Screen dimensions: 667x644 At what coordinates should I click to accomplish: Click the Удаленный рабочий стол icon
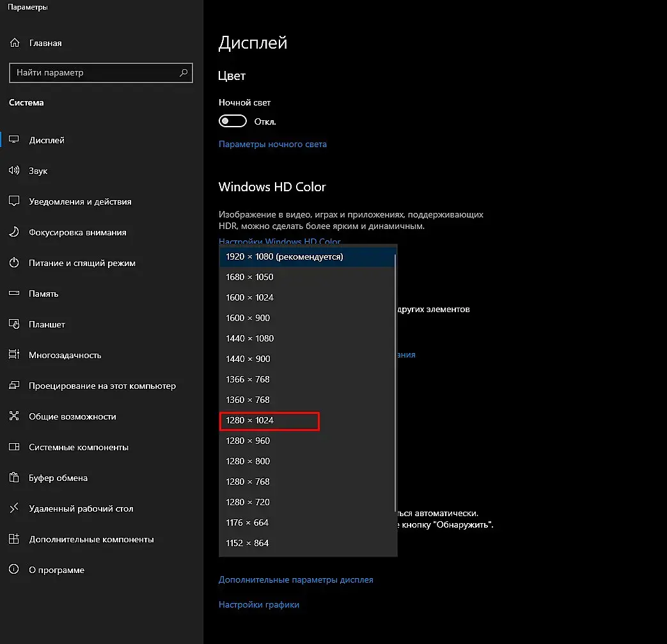coord(14,508)
